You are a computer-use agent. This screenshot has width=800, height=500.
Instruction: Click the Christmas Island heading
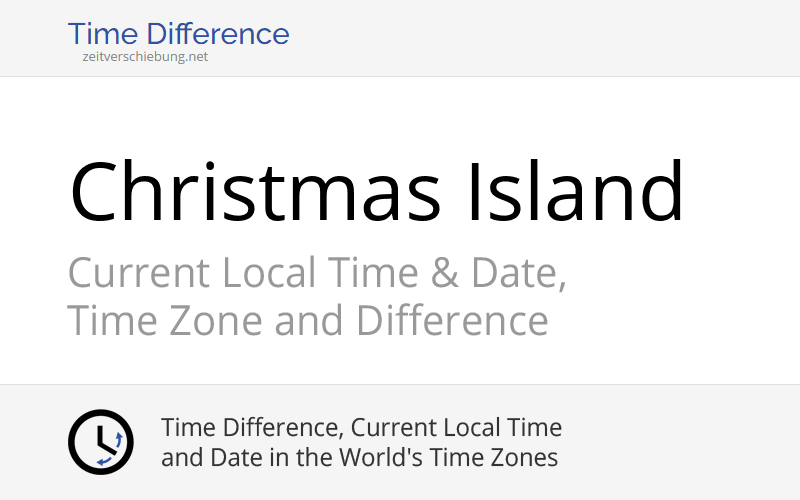(x=377, y=191)
